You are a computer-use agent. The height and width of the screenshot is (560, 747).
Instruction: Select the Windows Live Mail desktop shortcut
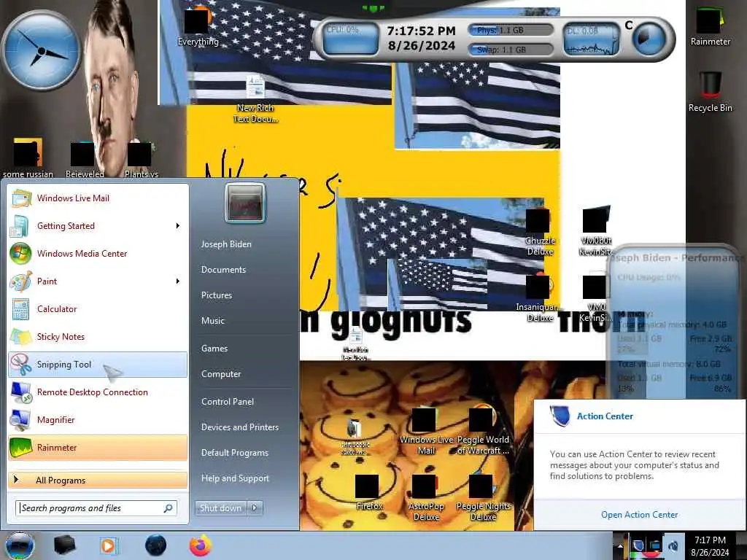[x=425, y=432]
